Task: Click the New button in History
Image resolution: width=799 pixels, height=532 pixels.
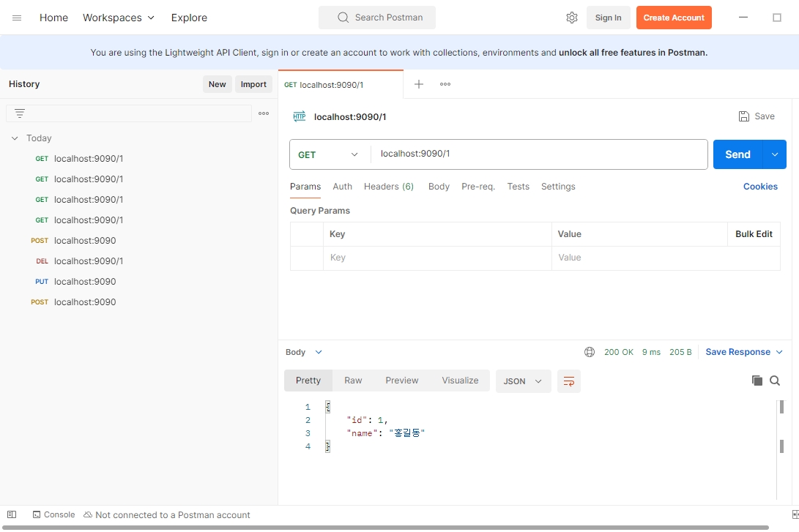Action: [217, 84]
